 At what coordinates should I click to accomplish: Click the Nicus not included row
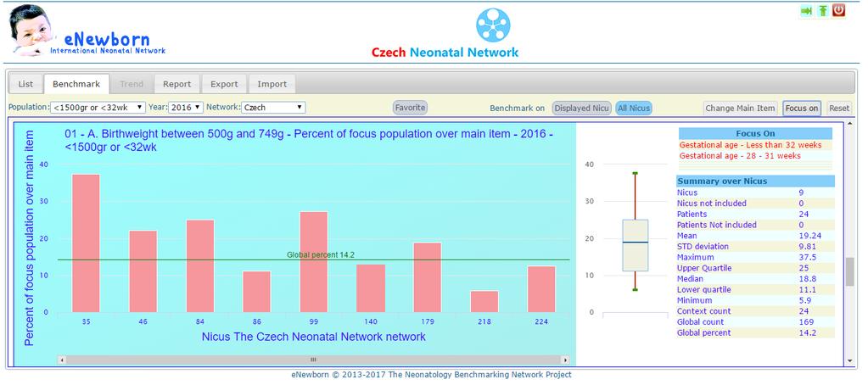[755, 204]
